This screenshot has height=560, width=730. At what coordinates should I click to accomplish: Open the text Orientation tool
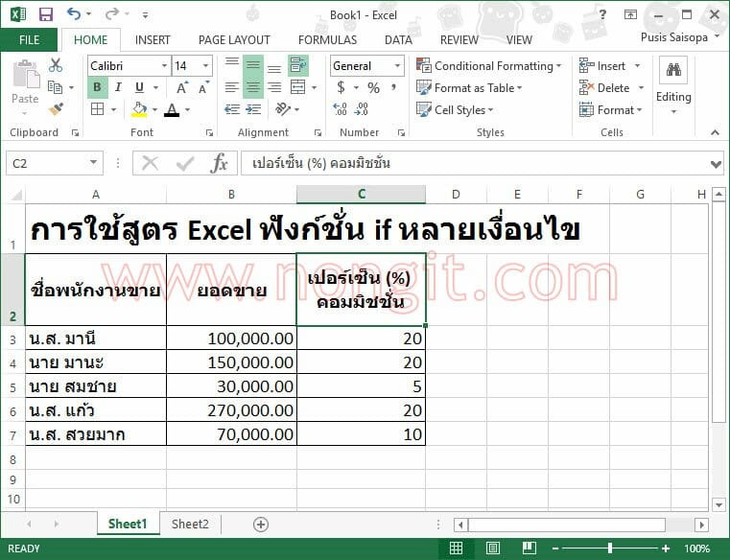coord(283,109)
